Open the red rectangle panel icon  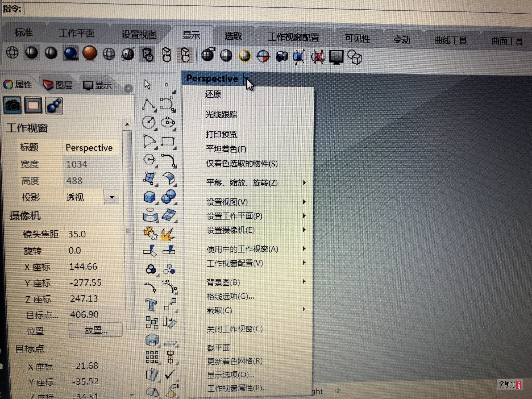[33, 105]
